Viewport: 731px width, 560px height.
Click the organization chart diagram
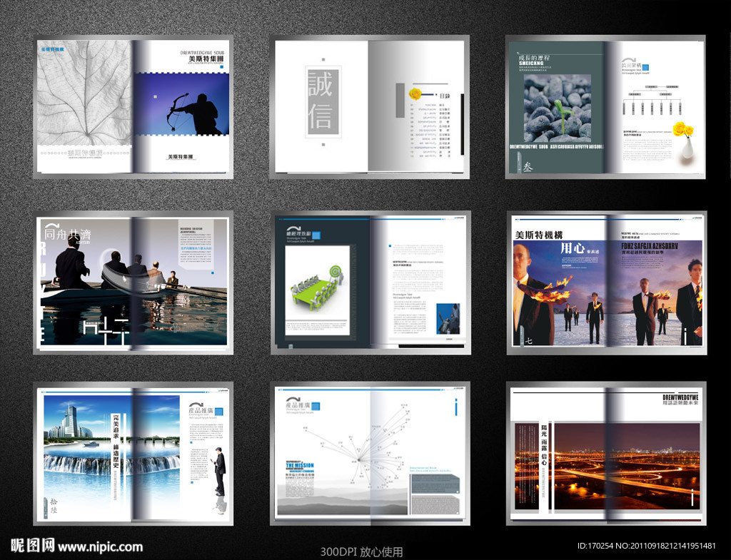tap(651, 101)
